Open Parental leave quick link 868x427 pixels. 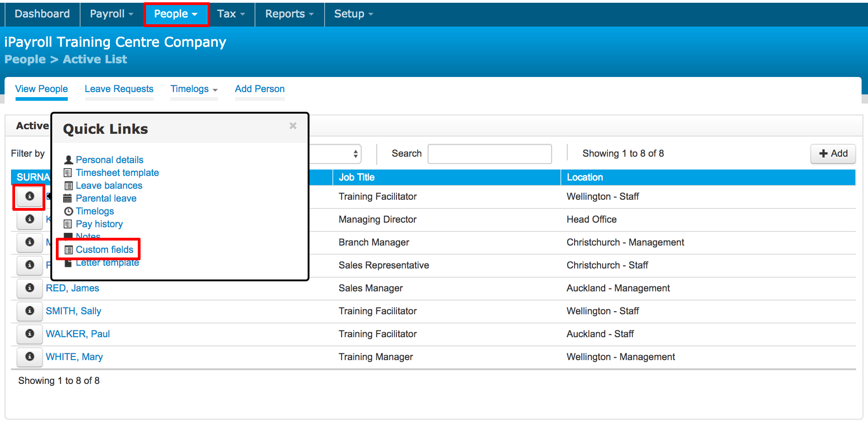point(106,198)
